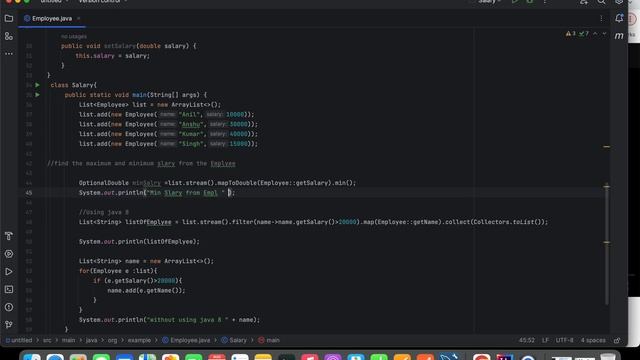Click src breadcrumb in navigation bar
Viewport: 640px width, 360px height.
[x=47, y=340]
